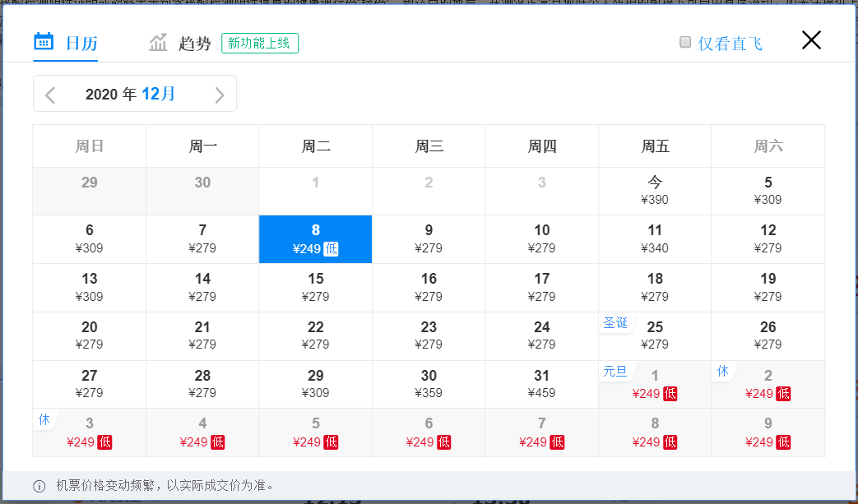Click the 周三 column header
This screenshot has height=504, width=858.
[429, 146]
